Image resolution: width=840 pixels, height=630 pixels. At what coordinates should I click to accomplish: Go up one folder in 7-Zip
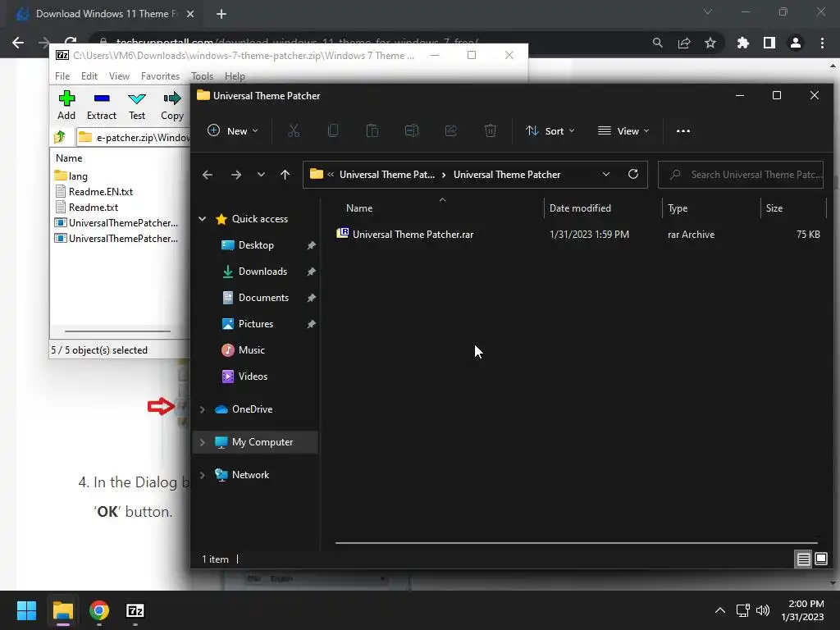60,137
